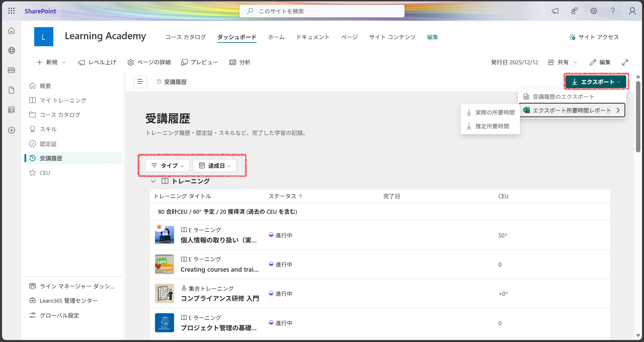The image size is (644, 342).
Task: Open the settings gear in header
Action: click(x=594, y=11)
